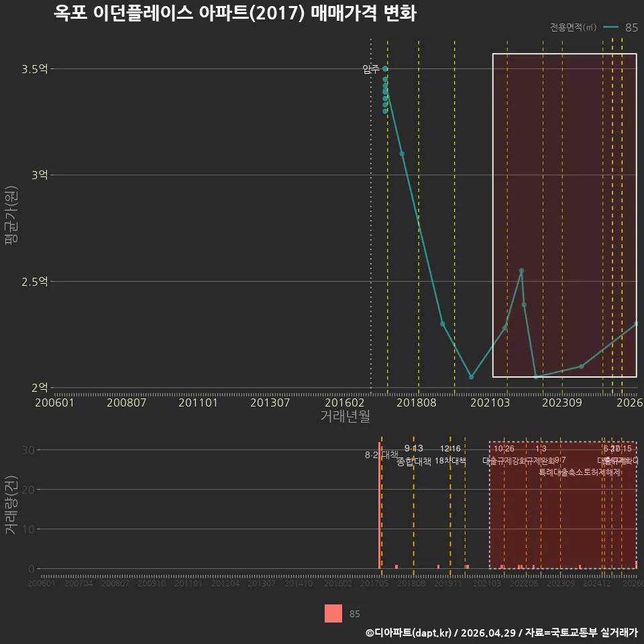Click the 8·2 대책 policy label
The width and height of the screenshot is (644, 644).
pyautogui.click(x=382, y=455)
